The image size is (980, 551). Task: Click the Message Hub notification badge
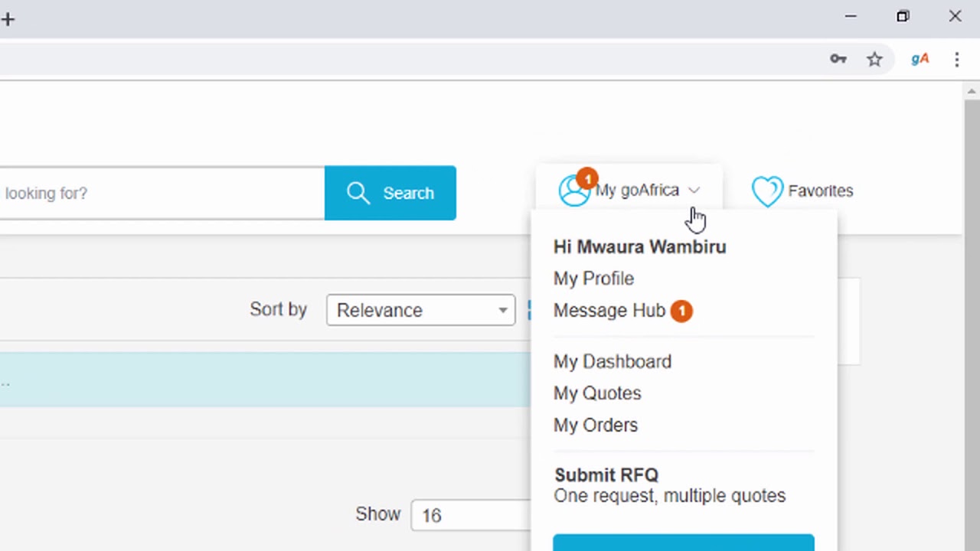[x=681, y=311]
